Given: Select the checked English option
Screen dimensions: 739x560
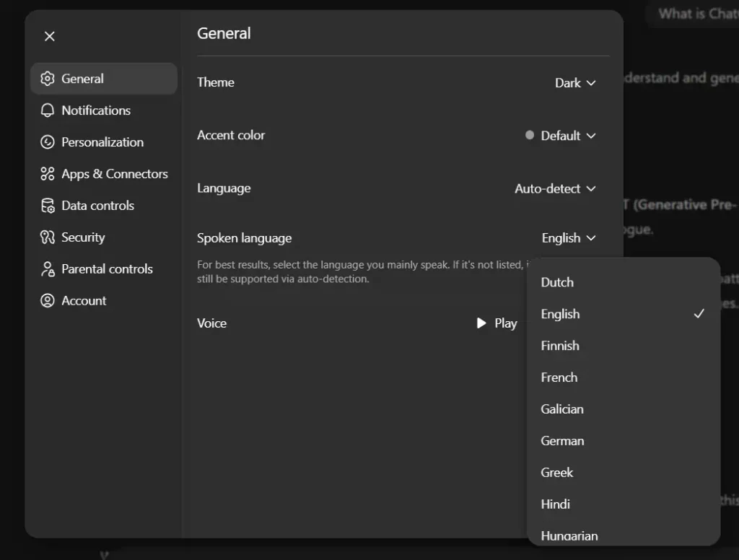Looking at the screenshot, I should tap(561, 314).
